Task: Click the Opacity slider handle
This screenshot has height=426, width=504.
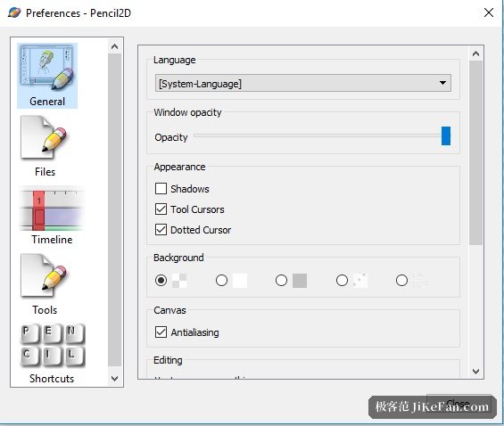Action: pos(446,135)
